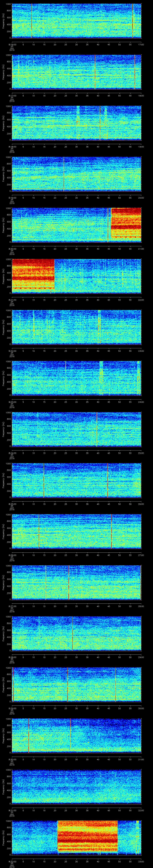Click the 28:00 end label on the 8:27:00 axis
This screenshot has height=868, width=153.
click(x=141, y=606)
